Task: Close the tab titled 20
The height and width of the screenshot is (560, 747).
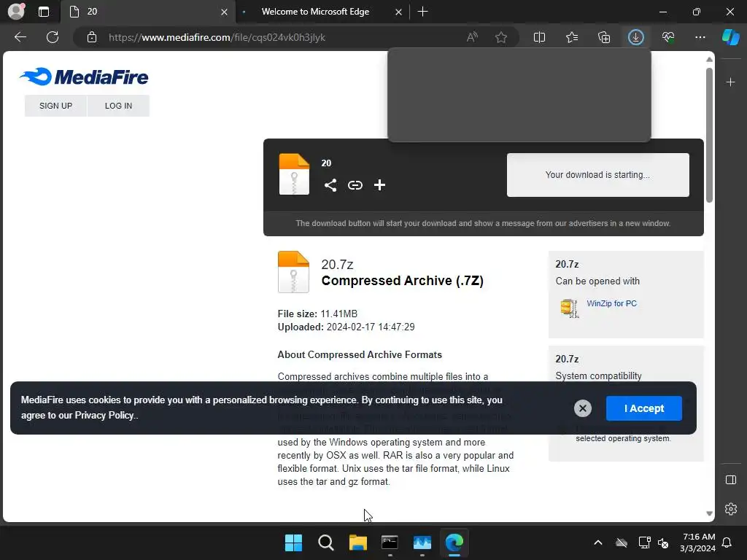Action: (224, 12)
